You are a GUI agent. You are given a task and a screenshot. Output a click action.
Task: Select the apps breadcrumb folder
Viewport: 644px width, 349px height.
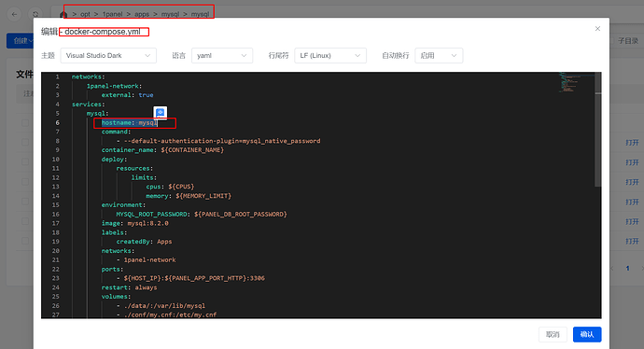142,14
